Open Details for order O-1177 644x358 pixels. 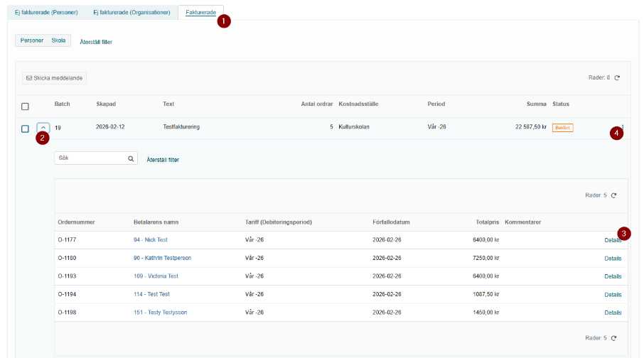(613, 240)
